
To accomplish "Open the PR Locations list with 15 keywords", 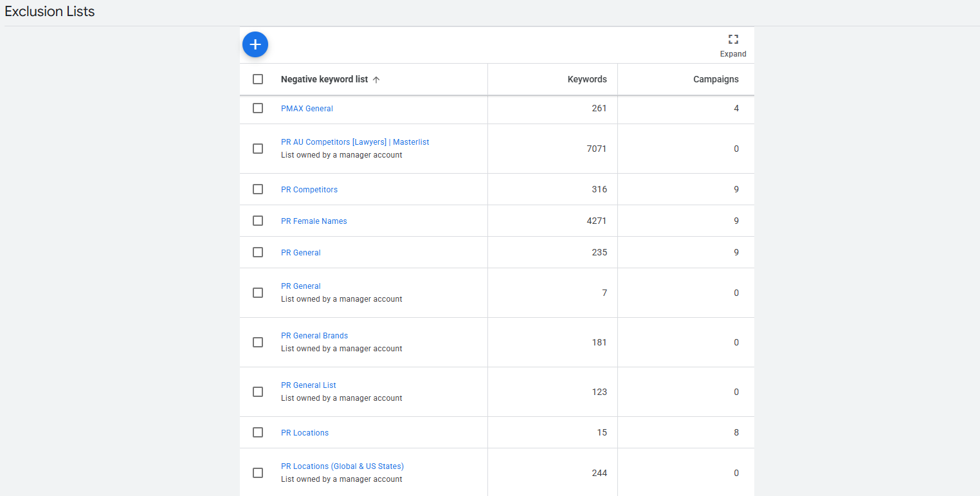I will 305,432.
